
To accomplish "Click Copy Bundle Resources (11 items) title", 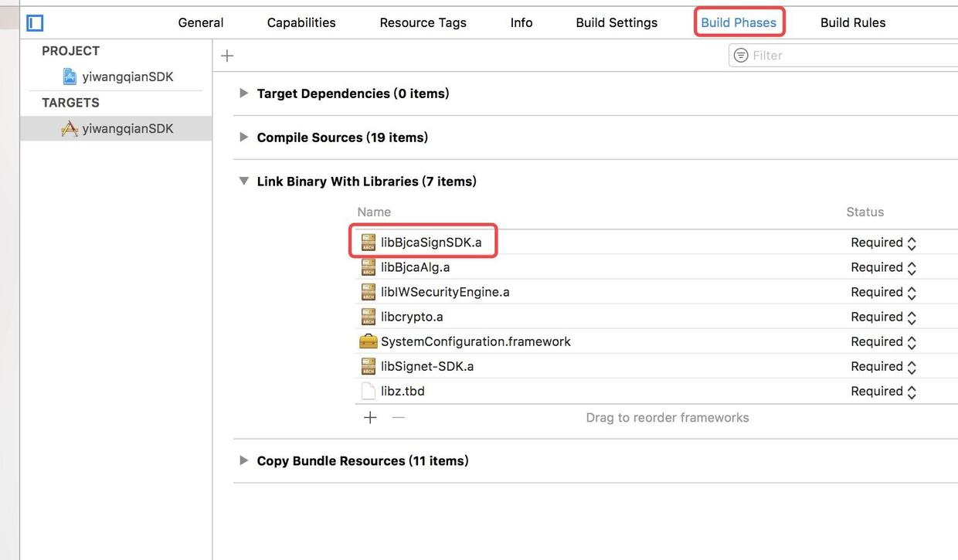I will tap(362, 461).
